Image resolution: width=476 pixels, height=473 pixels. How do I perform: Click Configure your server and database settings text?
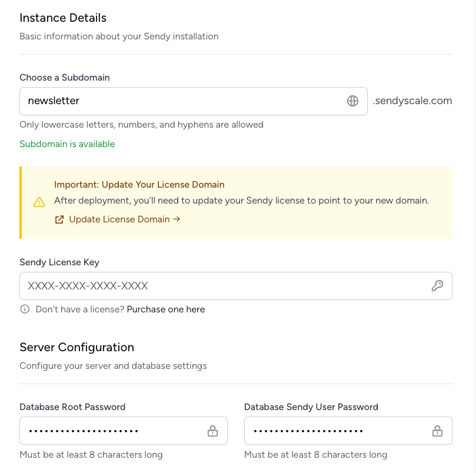(x=113, y=366)
